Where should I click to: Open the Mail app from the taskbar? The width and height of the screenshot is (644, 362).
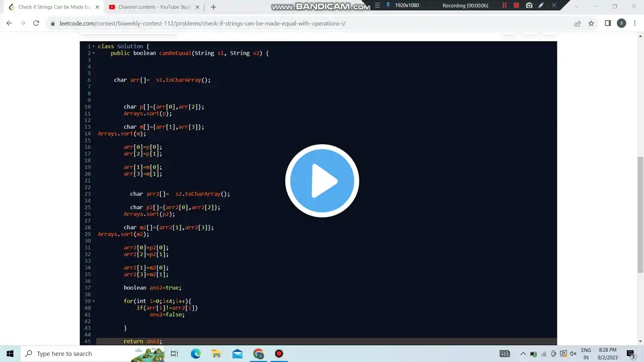237,353
